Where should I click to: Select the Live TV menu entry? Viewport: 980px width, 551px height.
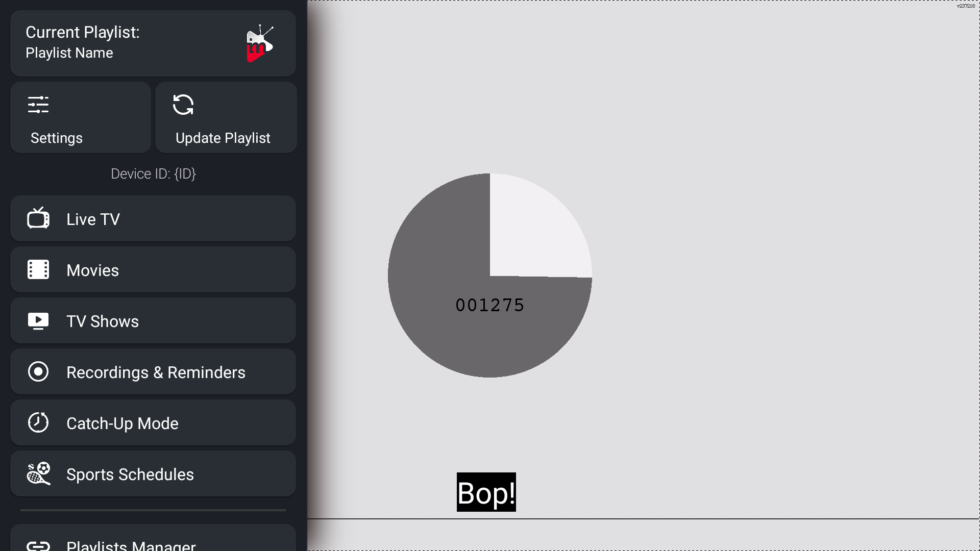(153, 218)
